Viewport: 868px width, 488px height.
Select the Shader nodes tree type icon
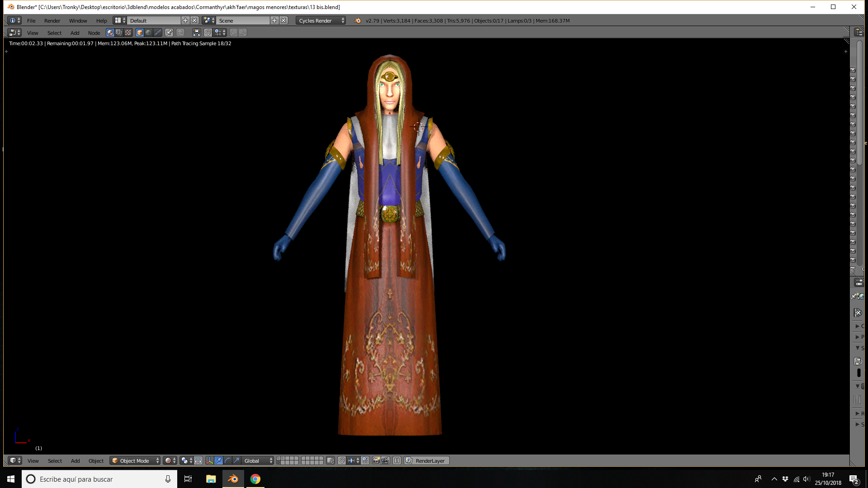coord(110,33)
